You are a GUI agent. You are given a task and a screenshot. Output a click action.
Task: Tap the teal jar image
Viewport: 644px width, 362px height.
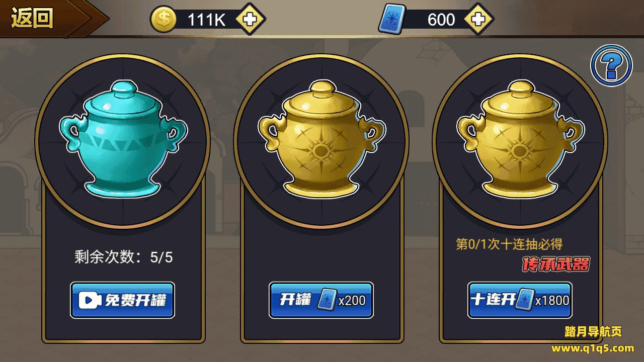tap(123, 138)
